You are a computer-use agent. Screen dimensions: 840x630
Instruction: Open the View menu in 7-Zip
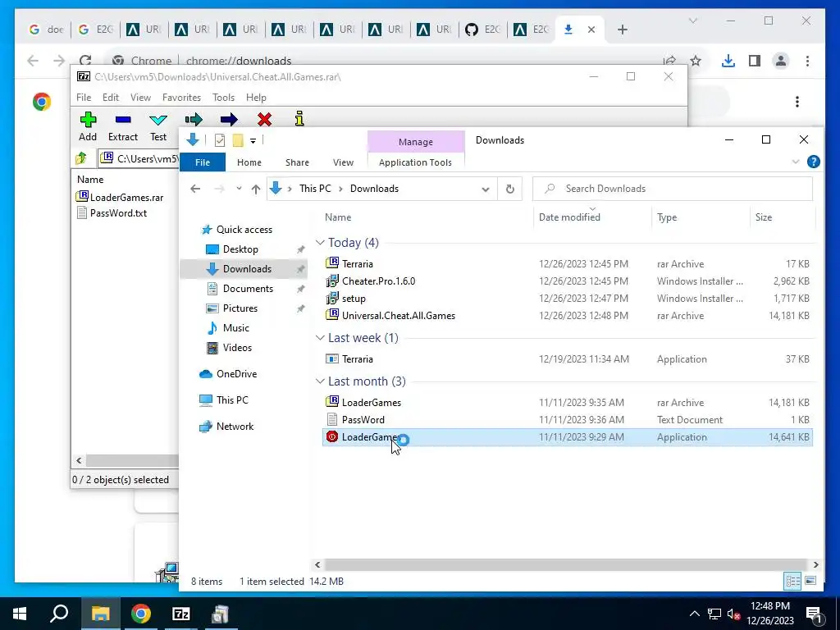coord(140,98)
